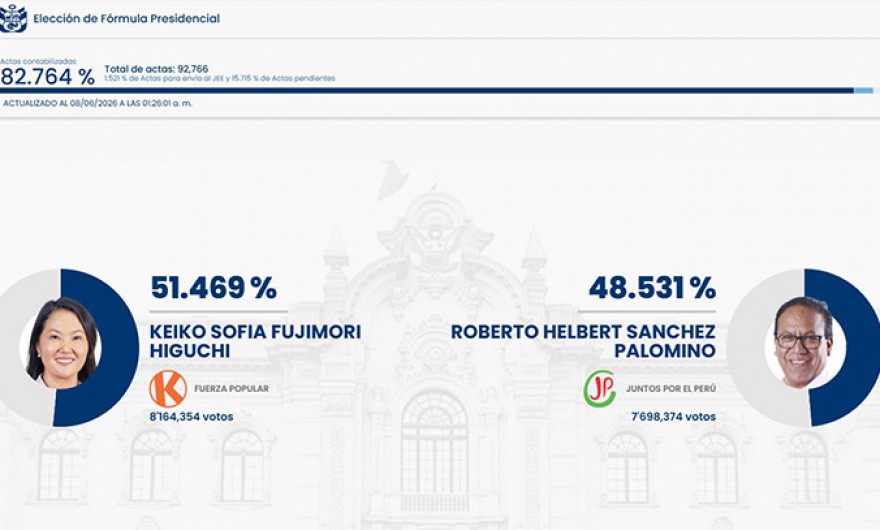Click the 8'164,354 votos count
Screen dimensions: 880x530
(x=191, y=417)
